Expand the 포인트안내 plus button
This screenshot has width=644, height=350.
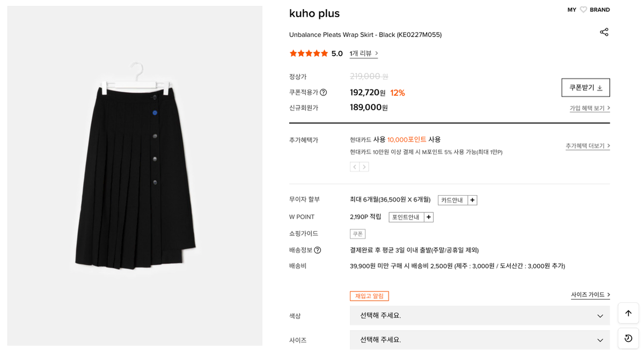click(428, 217)
